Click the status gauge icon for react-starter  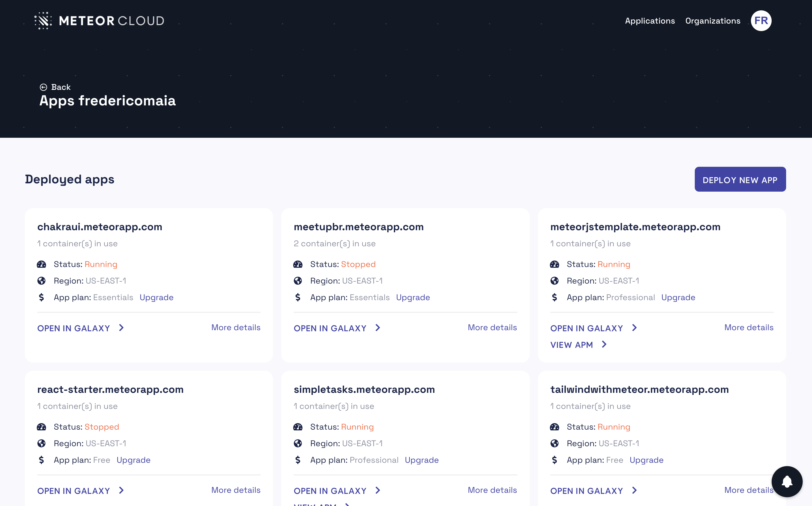tap(41, 427)
